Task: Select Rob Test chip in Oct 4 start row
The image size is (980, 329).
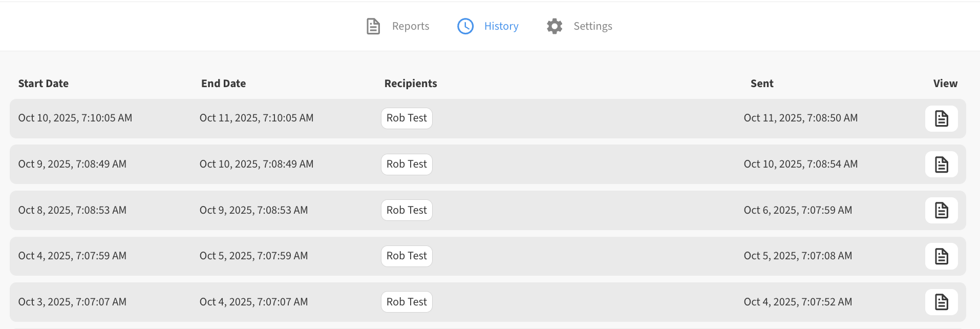Action: pyautogui.click(x=407, y=256)
